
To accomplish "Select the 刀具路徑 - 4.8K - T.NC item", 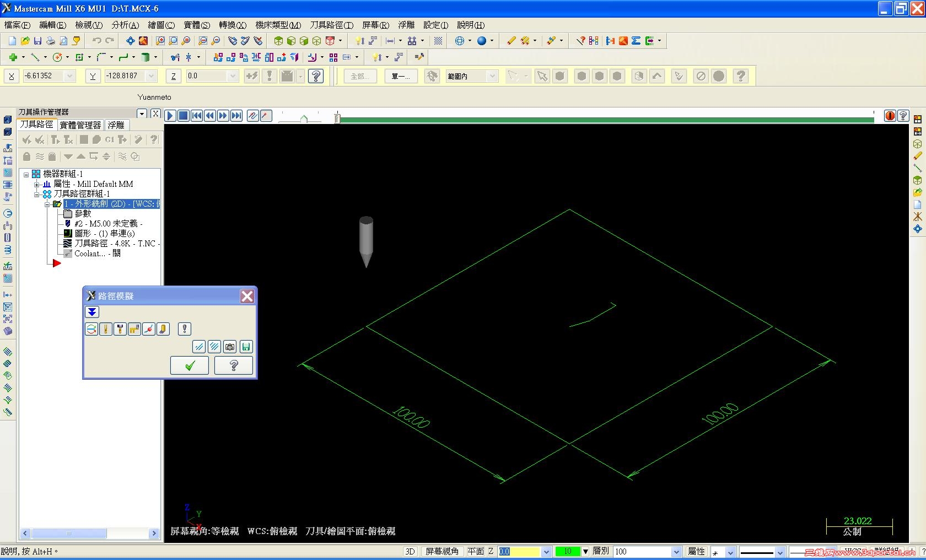I will [x=117, y=244].
